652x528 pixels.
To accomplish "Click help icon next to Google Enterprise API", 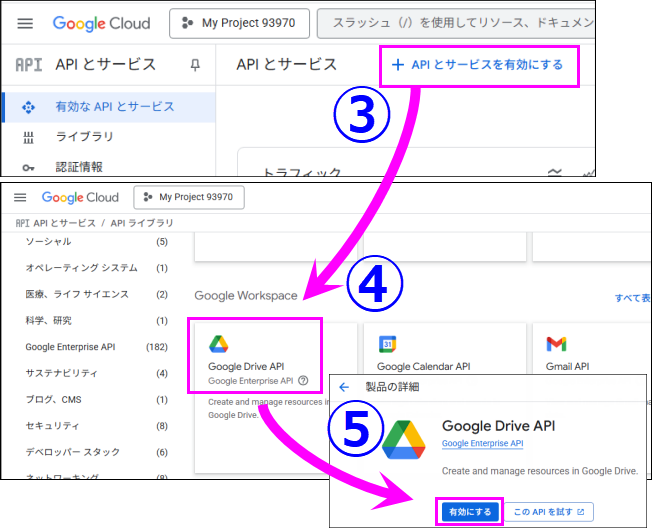I will (304, 380).
